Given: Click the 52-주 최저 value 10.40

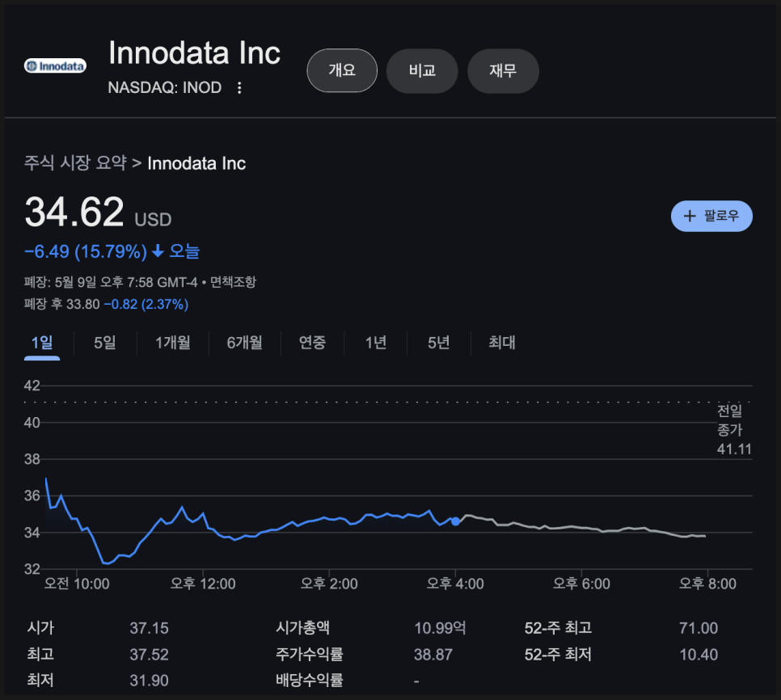Looking at the screenshot, I should (699, 654).
